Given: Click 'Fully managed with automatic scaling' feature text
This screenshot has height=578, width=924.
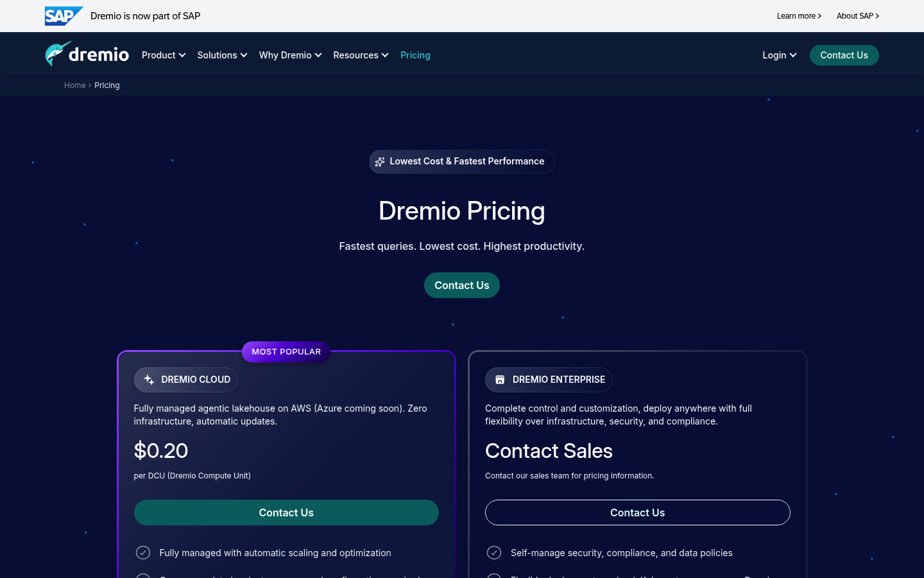Looking at the screenshot, I should pos(275,553).
